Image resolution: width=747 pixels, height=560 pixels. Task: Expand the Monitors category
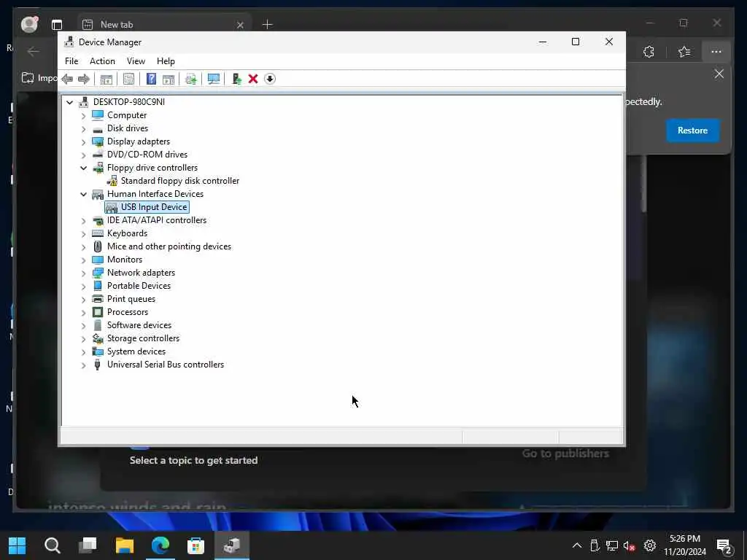[83, 260]
